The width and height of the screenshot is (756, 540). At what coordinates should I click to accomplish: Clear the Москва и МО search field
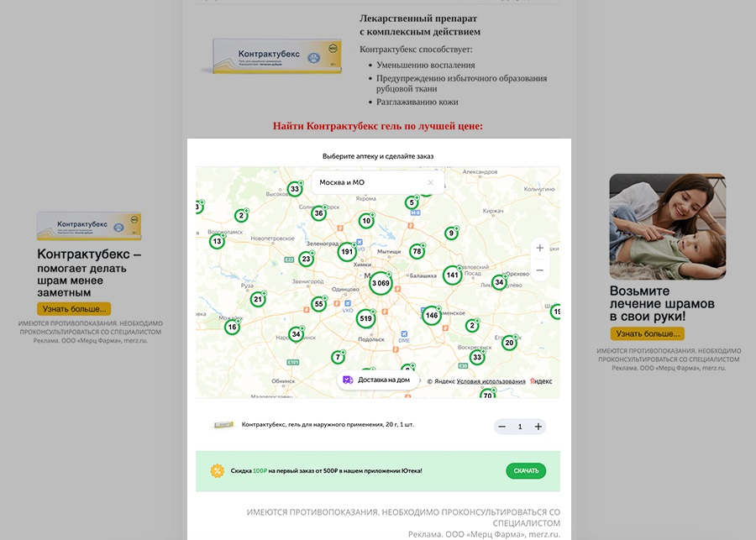431,183
